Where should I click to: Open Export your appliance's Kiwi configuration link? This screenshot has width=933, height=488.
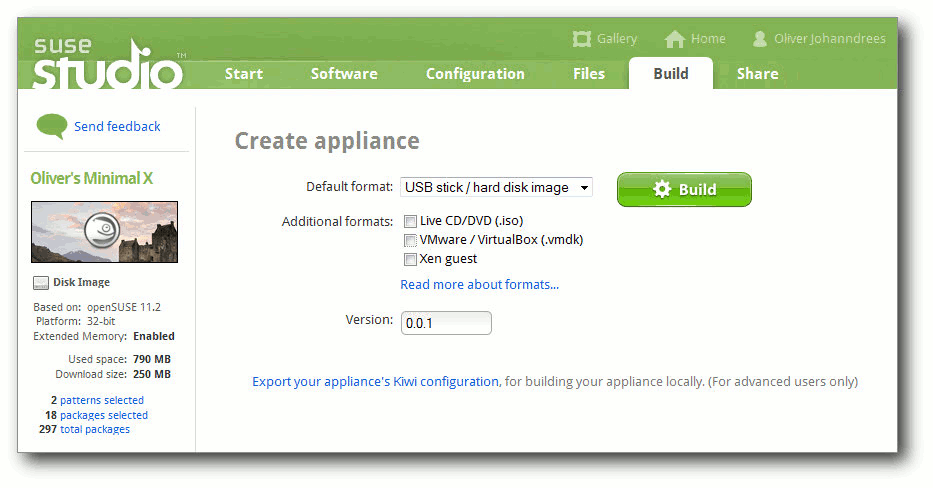pyautogui.click(x=375, y=381)
